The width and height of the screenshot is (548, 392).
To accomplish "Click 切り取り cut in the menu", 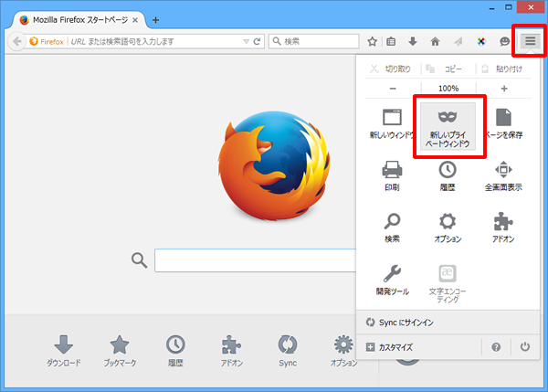I will pyautogui.click(x=392, y=69).
